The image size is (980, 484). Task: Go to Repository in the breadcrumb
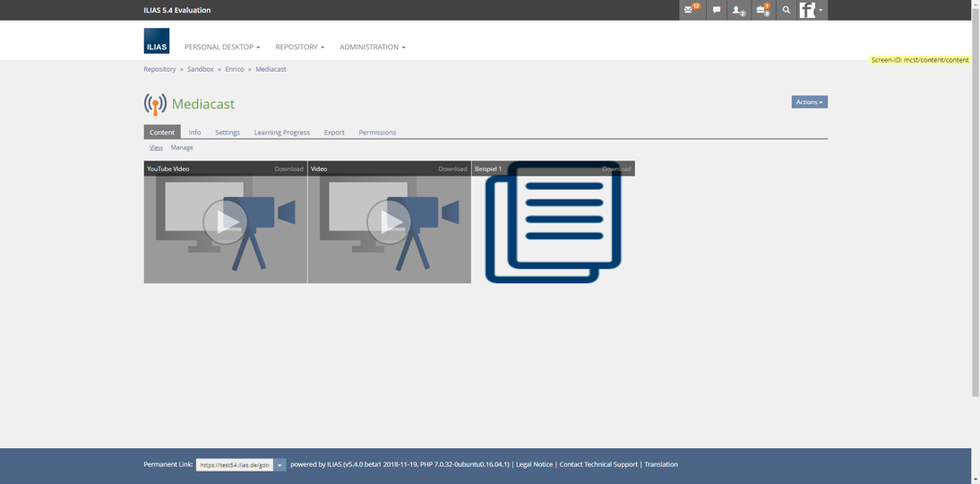click(160, 69)
